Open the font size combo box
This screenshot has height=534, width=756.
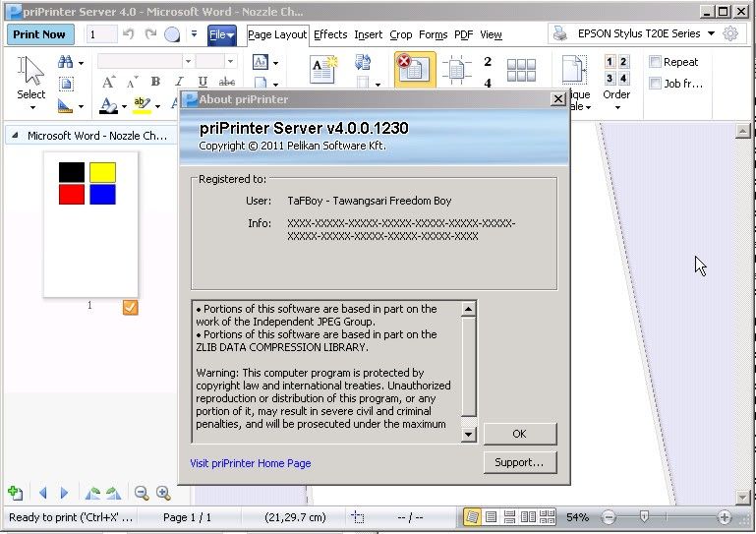pyautogui.click(x=216, y=61)
